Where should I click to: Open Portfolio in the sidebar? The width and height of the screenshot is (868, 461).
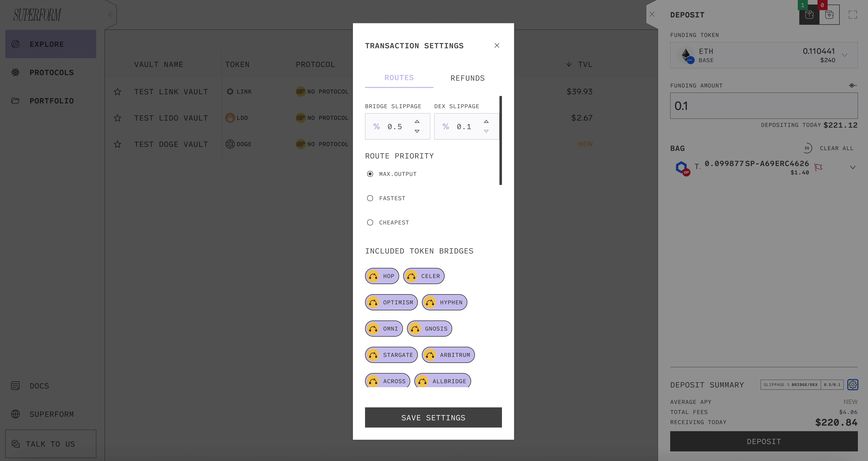click(x=51, y=101)
